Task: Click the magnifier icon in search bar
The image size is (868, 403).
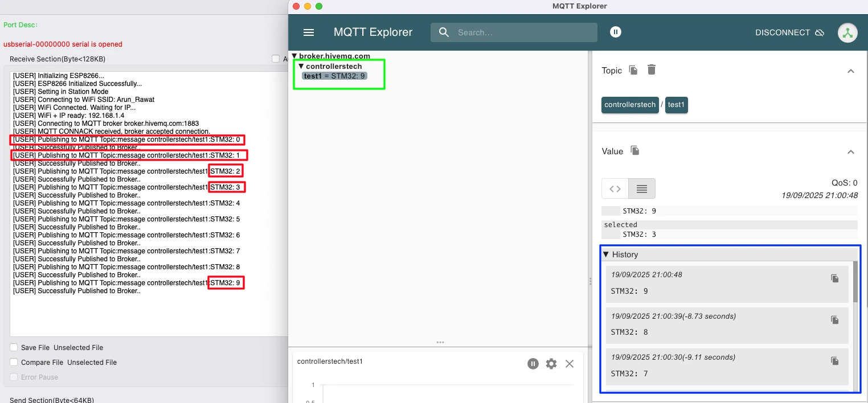Action: click(444, 32)
